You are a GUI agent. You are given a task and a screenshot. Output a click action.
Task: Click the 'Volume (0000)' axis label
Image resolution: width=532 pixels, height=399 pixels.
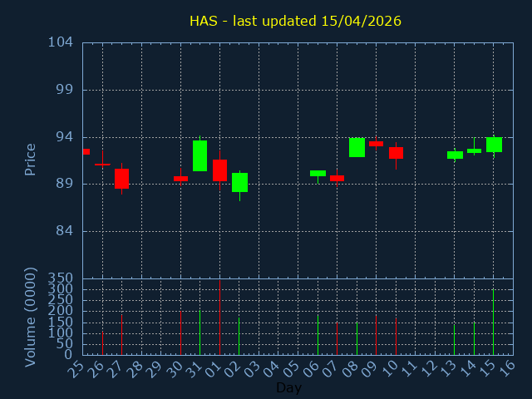[x=31, y=317]
